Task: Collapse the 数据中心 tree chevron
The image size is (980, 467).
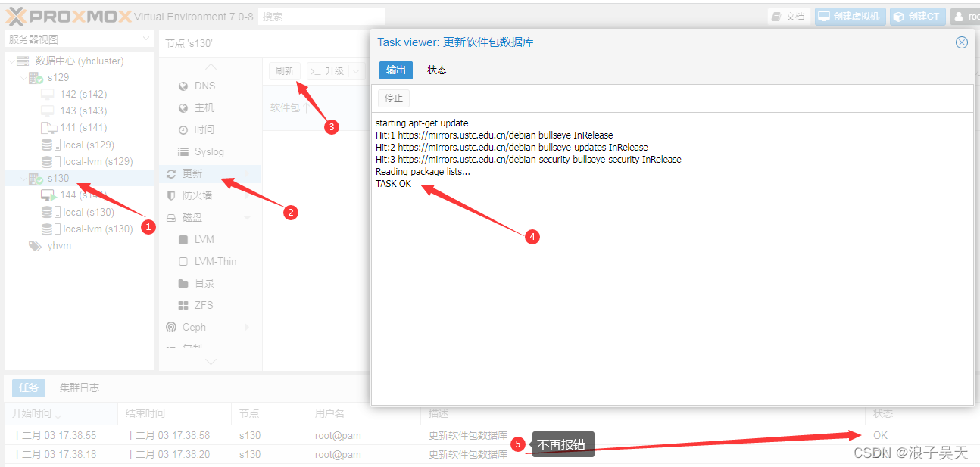Action: 11,61
